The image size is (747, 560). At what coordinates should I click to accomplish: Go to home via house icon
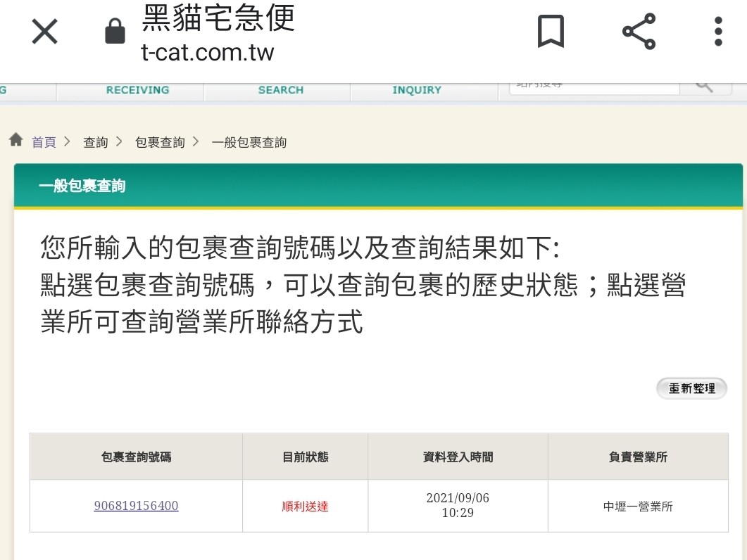point(15,139)
